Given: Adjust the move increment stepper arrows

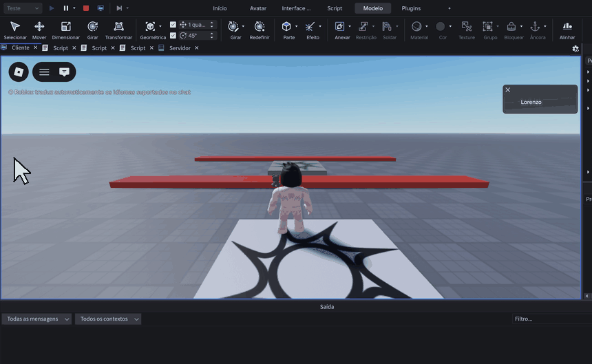Looking at the screenshot, I should (x=212, y=25).
